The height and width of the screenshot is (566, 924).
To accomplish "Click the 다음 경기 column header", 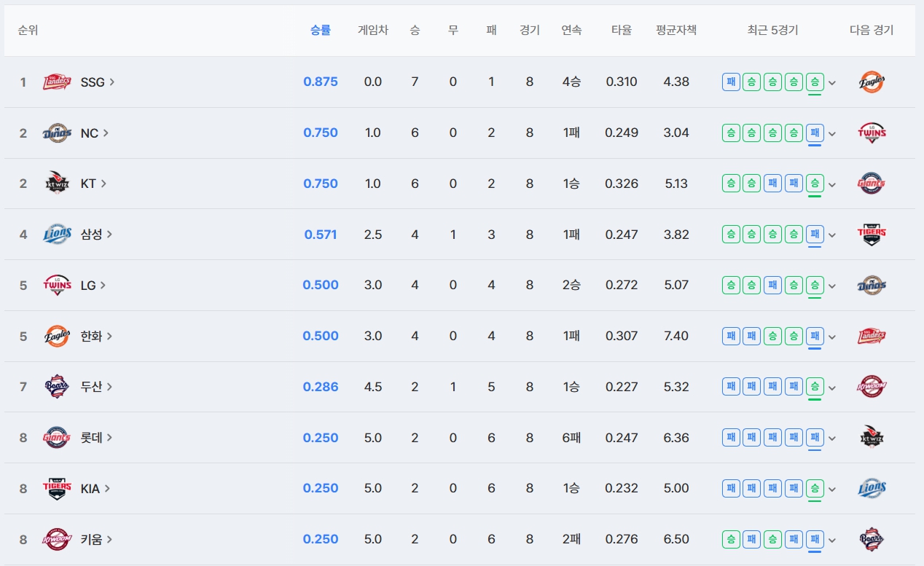I will pos(872,30).
